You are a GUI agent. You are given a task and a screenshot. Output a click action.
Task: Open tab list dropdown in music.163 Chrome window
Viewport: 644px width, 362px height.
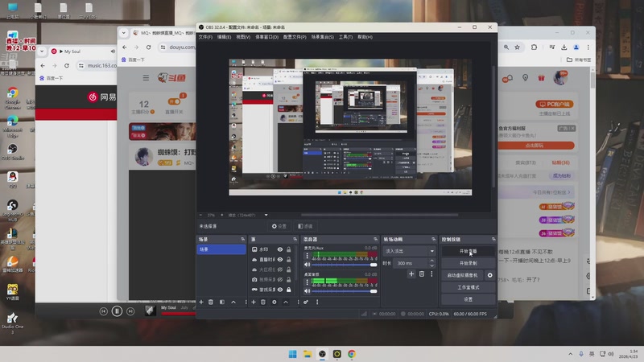42,51
